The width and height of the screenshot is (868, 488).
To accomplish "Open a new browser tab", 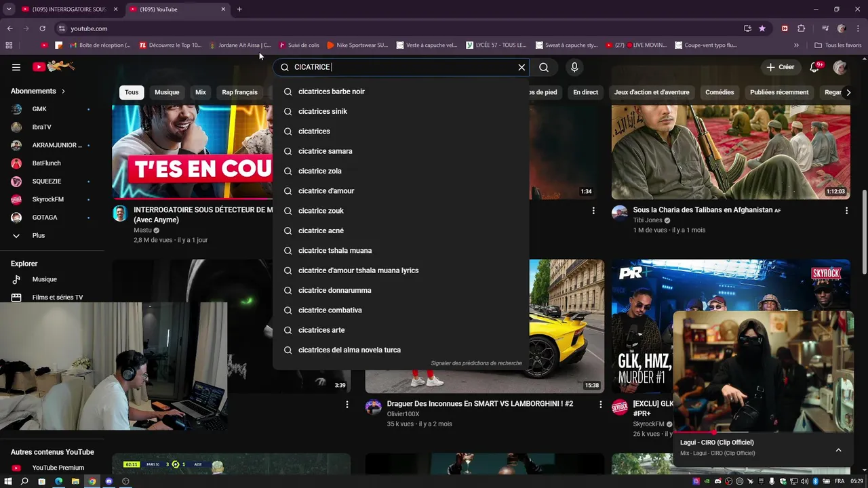I will click(x=239, y=9).
